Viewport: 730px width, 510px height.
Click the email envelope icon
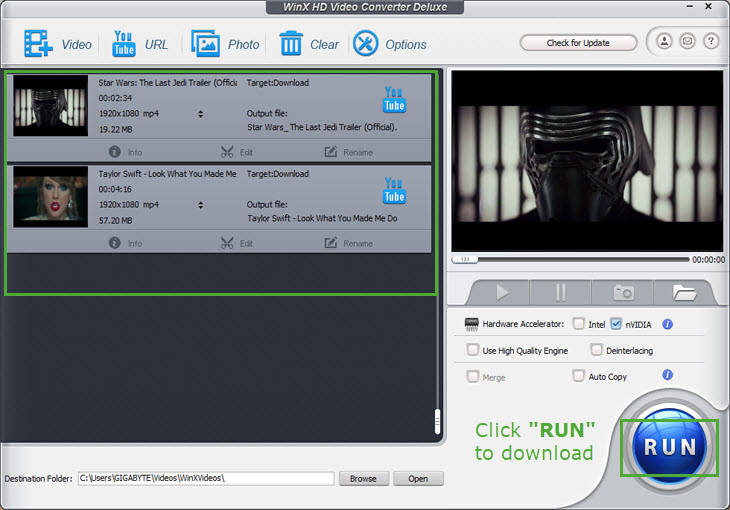click(687, 41)
